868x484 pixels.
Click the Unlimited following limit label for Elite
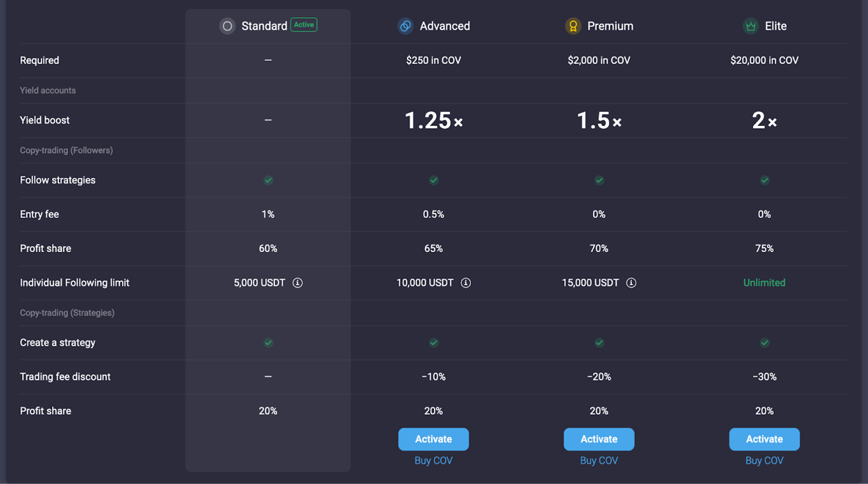click(764, 282)
